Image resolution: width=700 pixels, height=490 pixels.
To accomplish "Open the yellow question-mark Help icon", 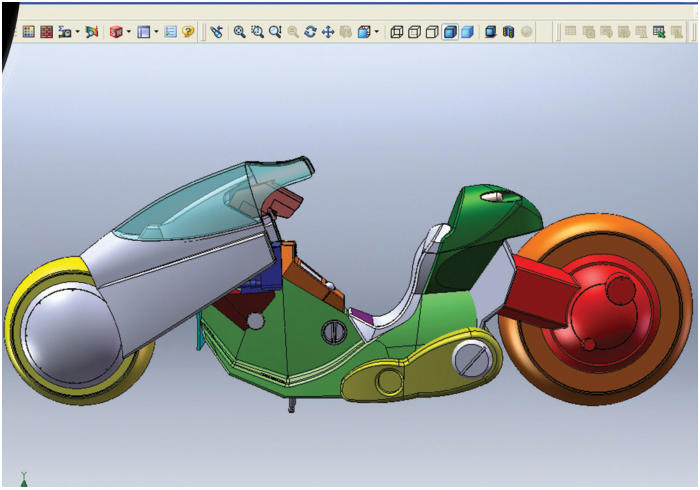I will point(188,32).
